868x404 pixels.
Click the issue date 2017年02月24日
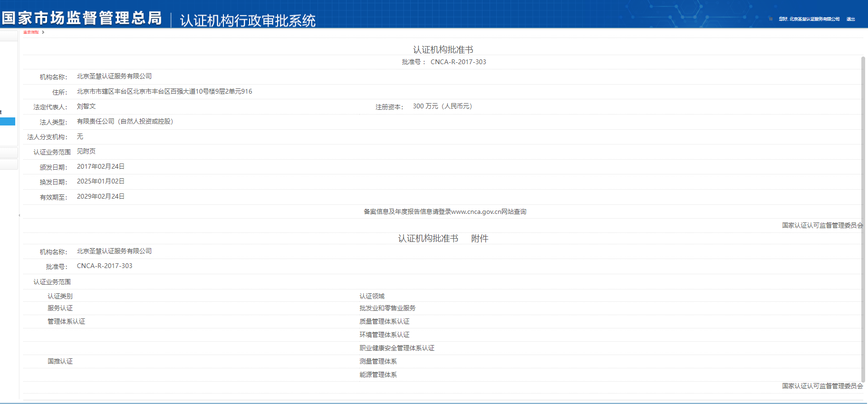(x=101, y=166)
